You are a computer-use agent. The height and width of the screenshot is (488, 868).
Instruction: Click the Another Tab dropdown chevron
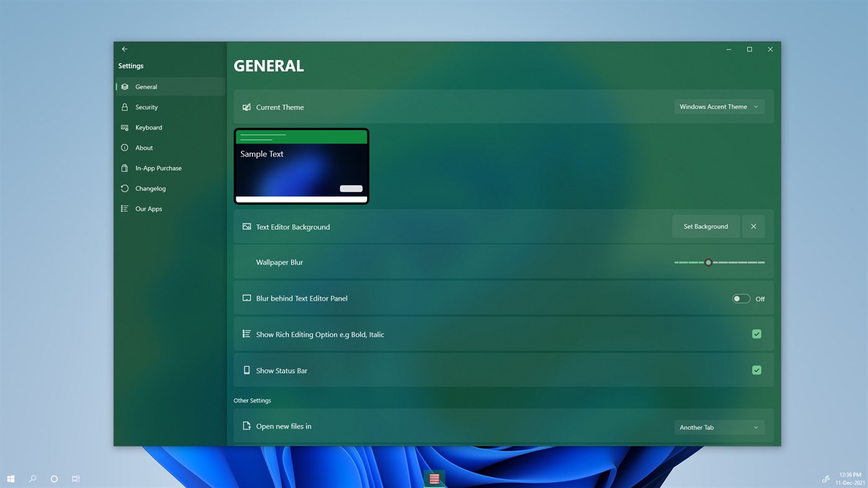point(756,427)
